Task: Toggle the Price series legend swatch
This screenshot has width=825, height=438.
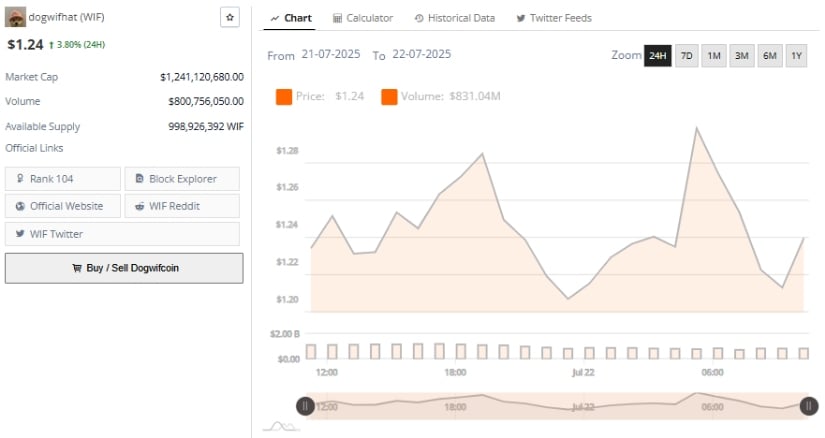Action: click(x=284, y=97)
